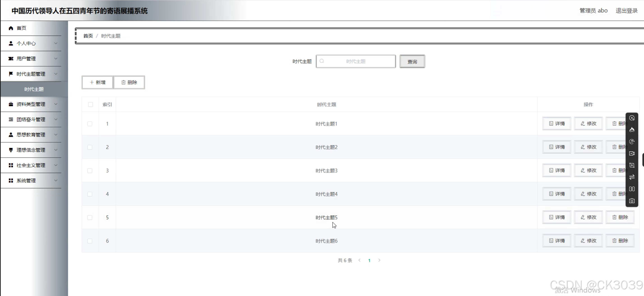Check the checkbox for row 3

click(90, 171)
